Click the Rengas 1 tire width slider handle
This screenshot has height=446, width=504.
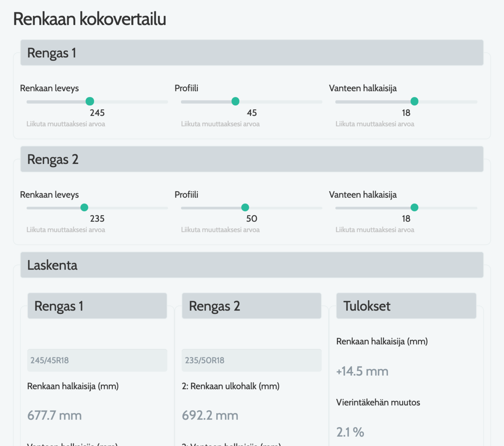tap(90, 101)
